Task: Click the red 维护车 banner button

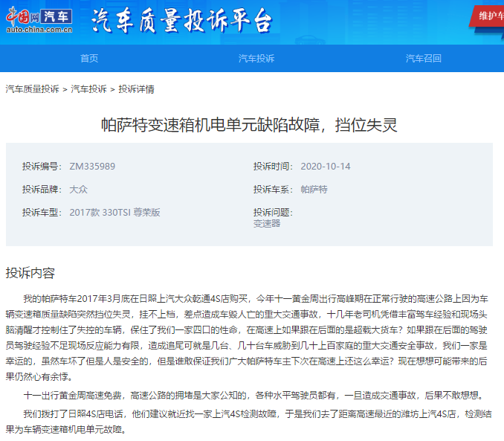Action: click(x=487, y=16)
